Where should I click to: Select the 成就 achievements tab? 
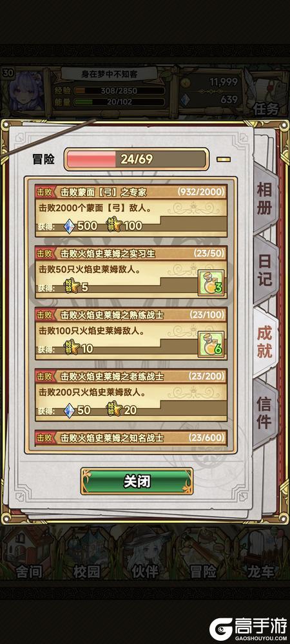pos(264,343)
